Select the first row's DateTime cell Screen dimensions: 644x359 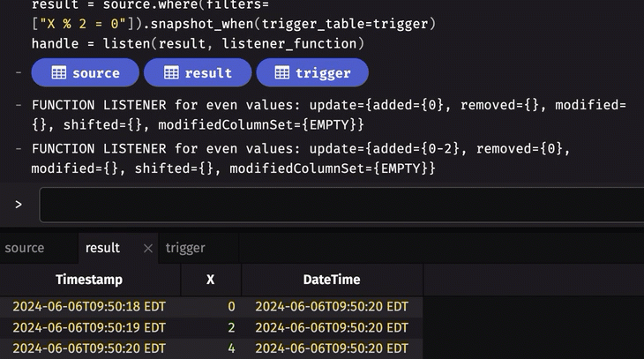[x=332, y=306]
